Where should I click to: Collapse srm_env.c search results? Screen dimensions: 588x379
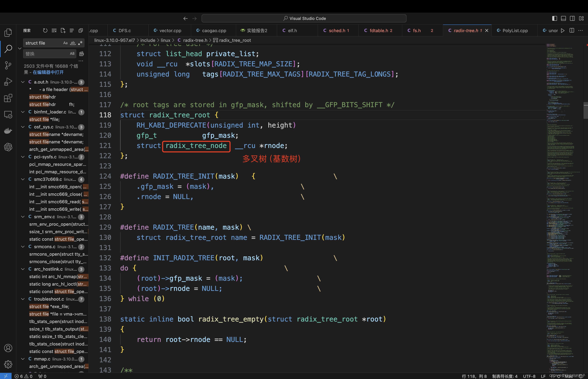point(23,217)
